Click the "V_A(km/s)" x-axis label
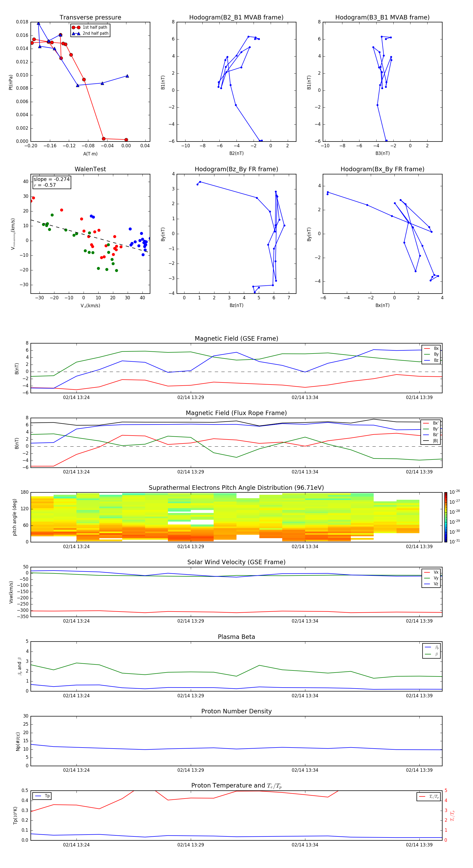The image size is (473, 868). (x=90, y=306)
